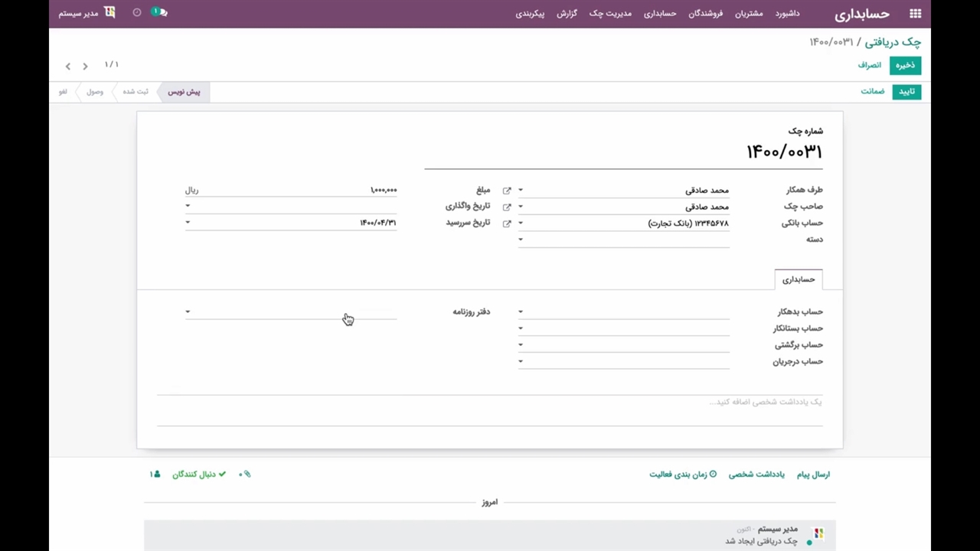The height and width of the screenshot is (551, 980).
Task: Click the paperclip attachments icon
Action: coord(246,474)
